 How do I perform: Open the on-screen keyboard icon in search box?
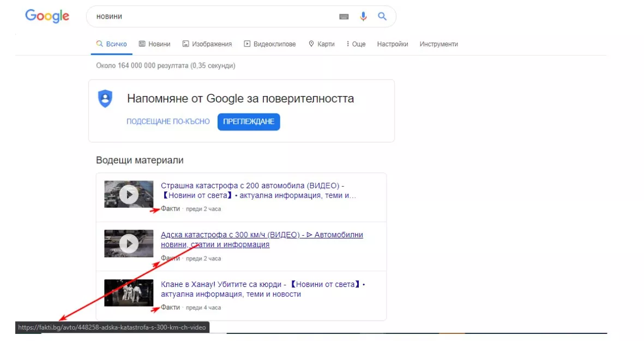coord(344,16)
